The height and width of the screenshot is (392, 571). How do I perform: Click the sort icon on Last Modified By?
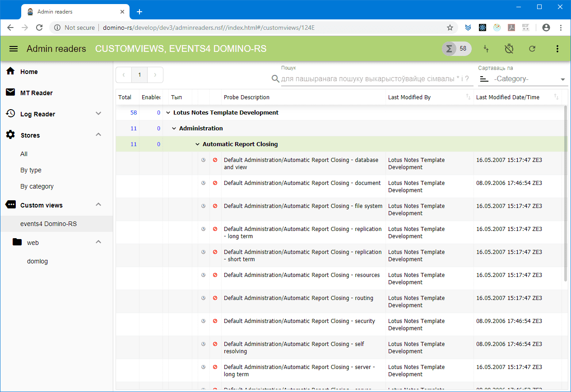(x=468, y=97)
